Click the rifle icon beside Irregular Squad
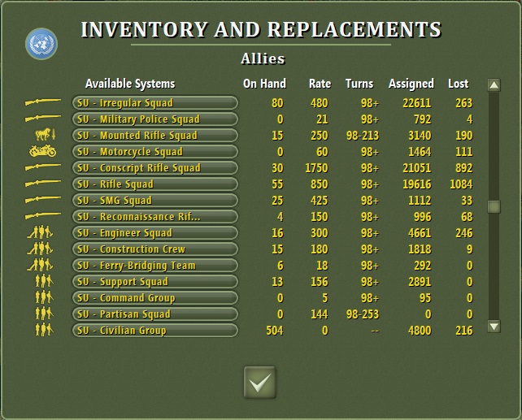 [43, 102]
